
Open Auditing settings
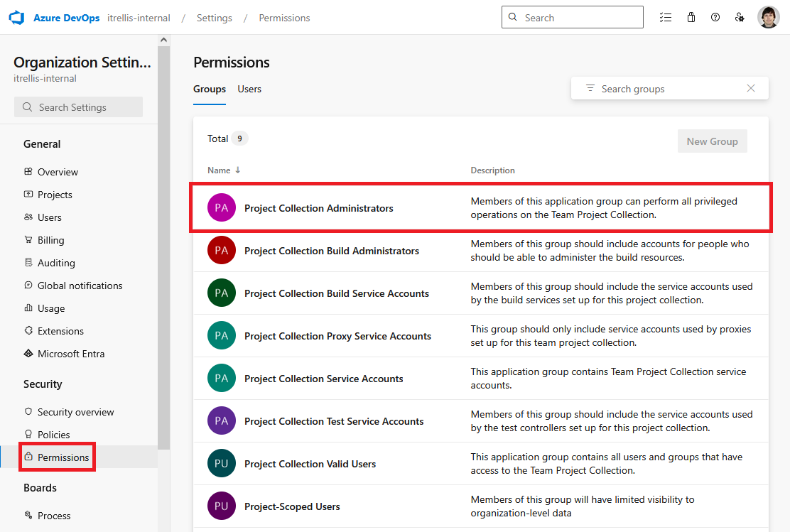click(56, 263)
